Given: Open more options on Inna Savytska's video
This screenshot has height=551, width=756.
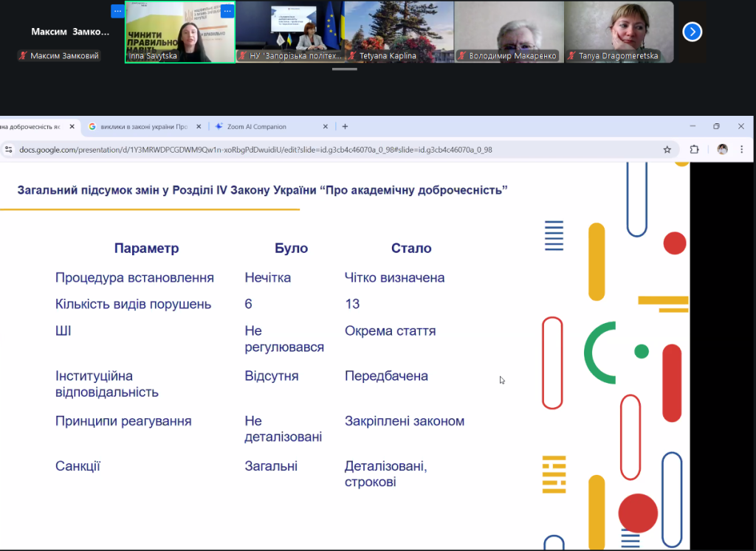Looking at the screenshot, I should pyautogui.click(x=227, y=11).
